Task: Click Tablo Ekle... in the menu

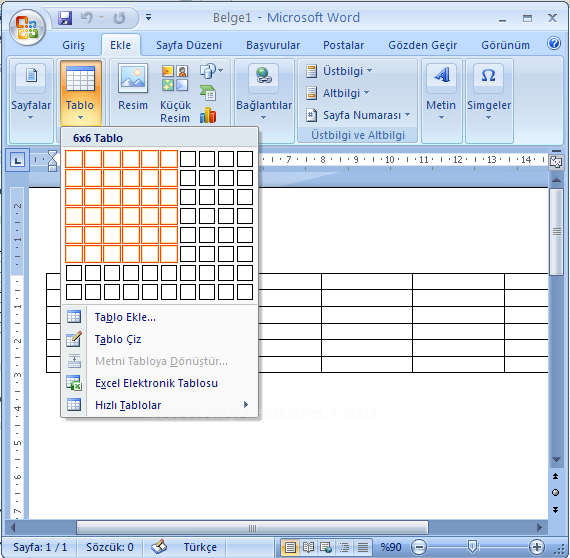Action: 160,317
